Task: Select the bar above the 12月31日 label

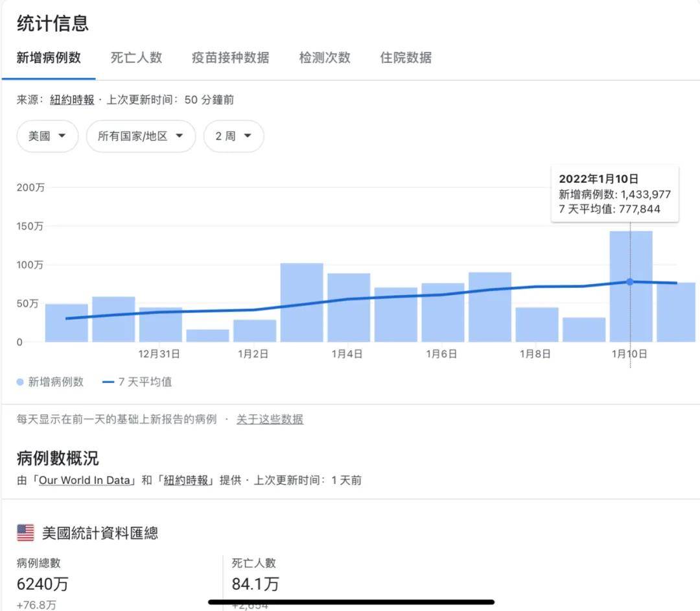Action: (x=160, y=325)
